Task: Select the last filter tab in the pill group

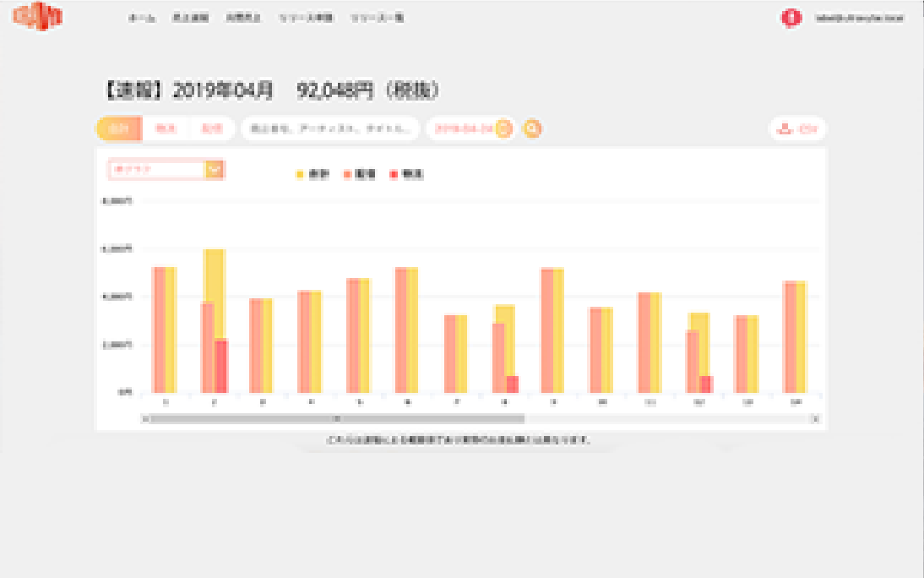Action: point(212,128)
